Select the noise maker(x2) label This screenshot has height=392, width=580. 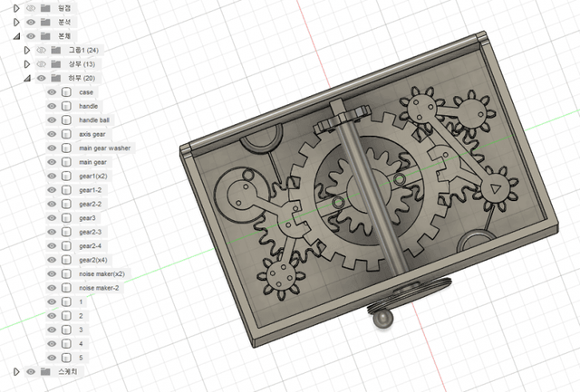pyautogui.click(x=101, y=273)
